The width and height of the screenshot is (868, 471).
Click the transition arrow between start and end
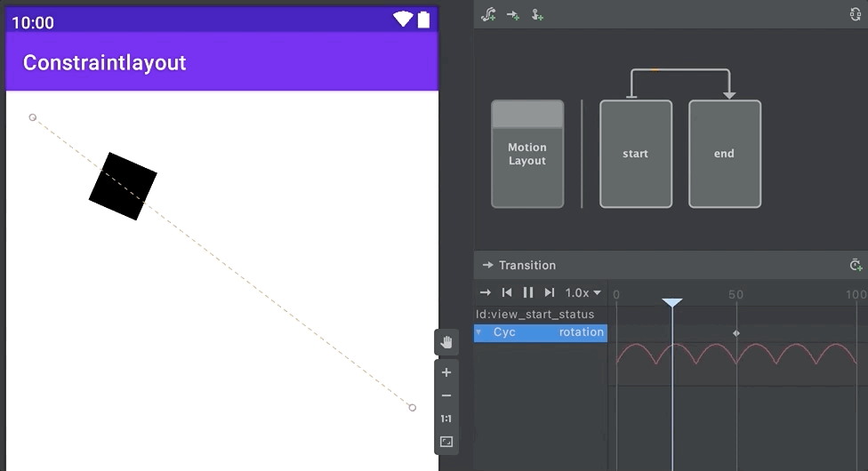(680, 70)
